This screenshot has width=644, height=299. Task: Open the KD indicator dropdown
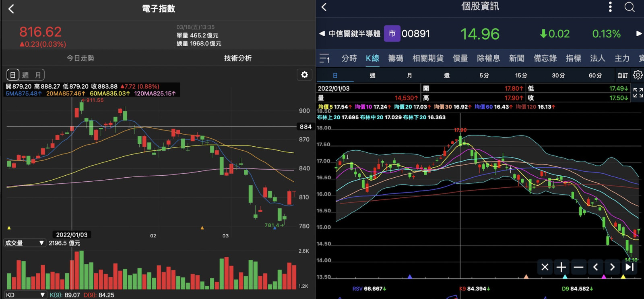pos(24,295)
